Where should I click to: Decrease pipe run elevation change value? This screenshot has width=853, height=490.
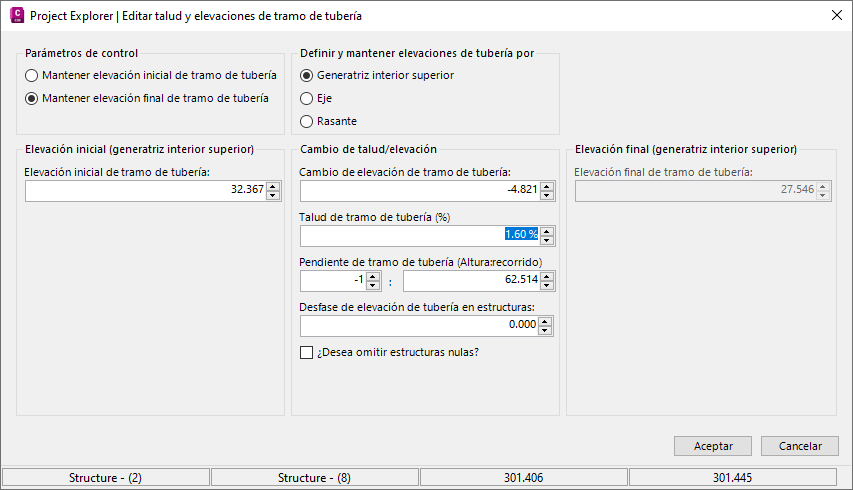(547, 195)
